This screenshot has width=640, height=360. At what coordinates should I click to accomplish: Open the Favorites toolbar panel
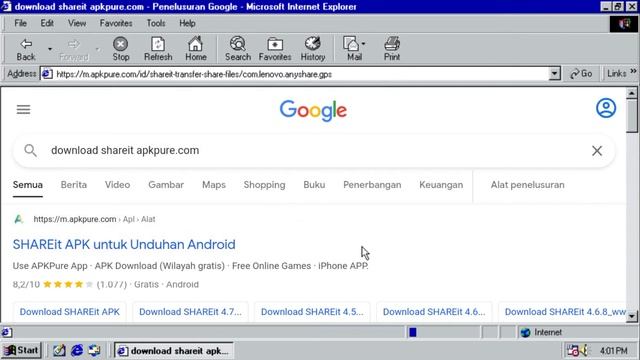(275, 49)
